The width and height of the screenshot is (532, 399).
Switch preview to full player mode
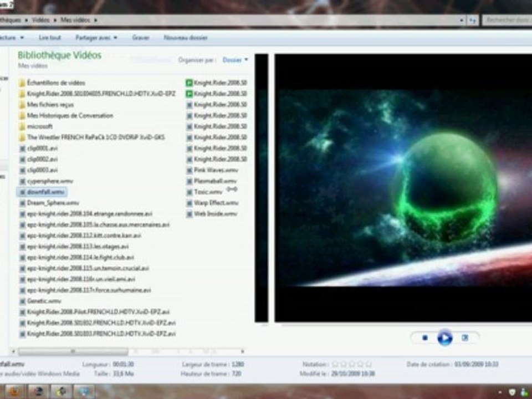click(465, 337)
